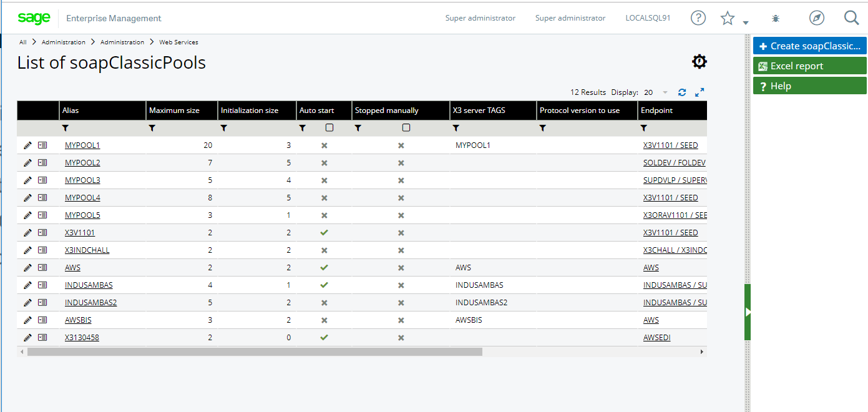Click the X3130458 alias link
868x412 pixels.
pos(82,338)
